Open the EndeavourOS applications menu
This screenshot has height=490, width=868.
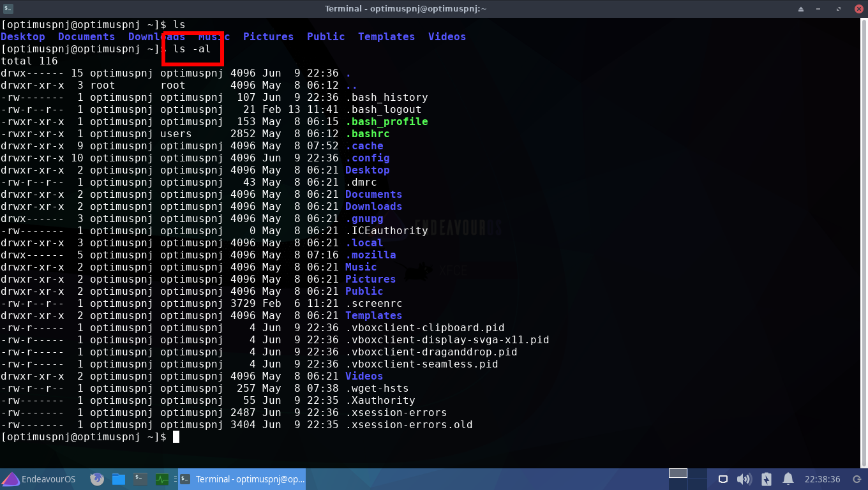click(39, 479)
